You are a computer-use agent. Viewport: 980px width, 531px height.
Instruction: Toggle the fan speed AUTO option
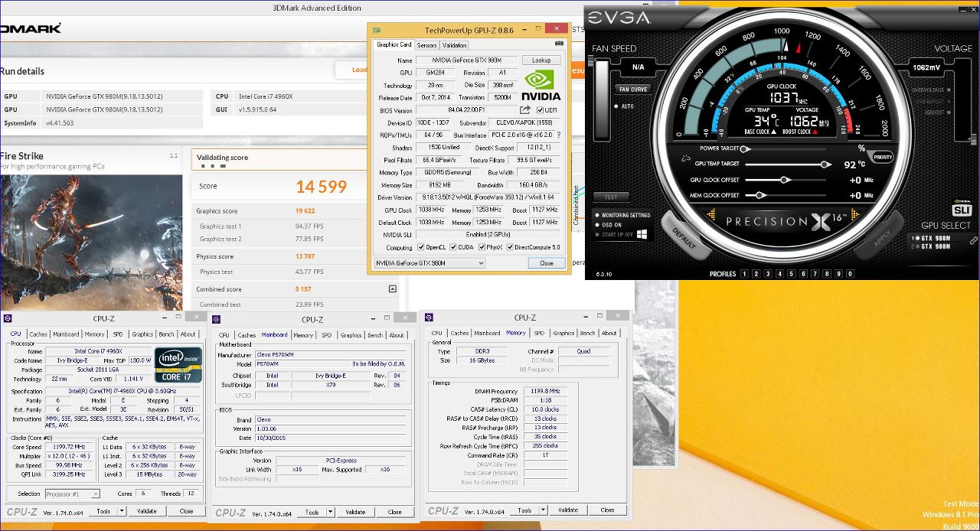[616, 106]
